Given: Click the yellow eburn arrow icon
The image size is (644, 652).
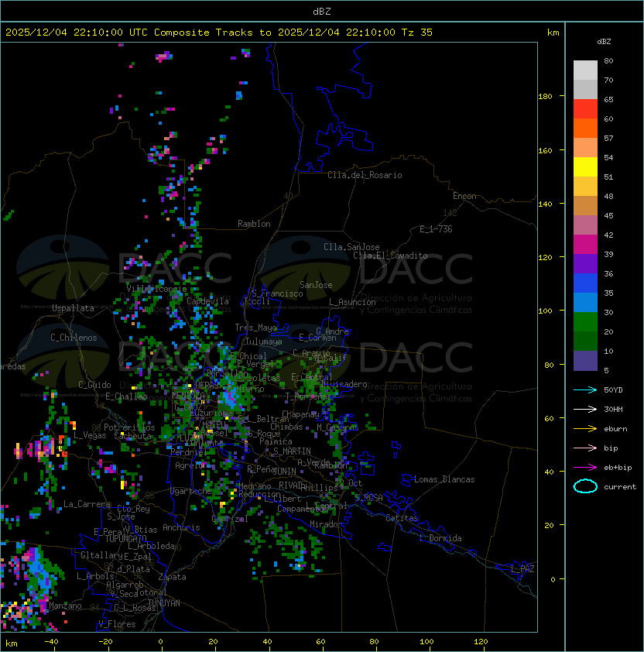Looking at the screenshot, I should 585,429.
